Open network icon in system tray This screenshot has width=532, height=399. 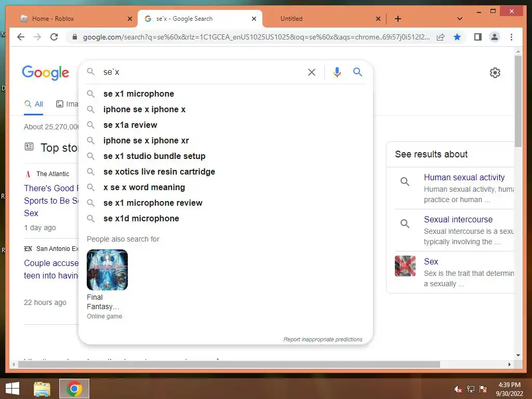471,389
